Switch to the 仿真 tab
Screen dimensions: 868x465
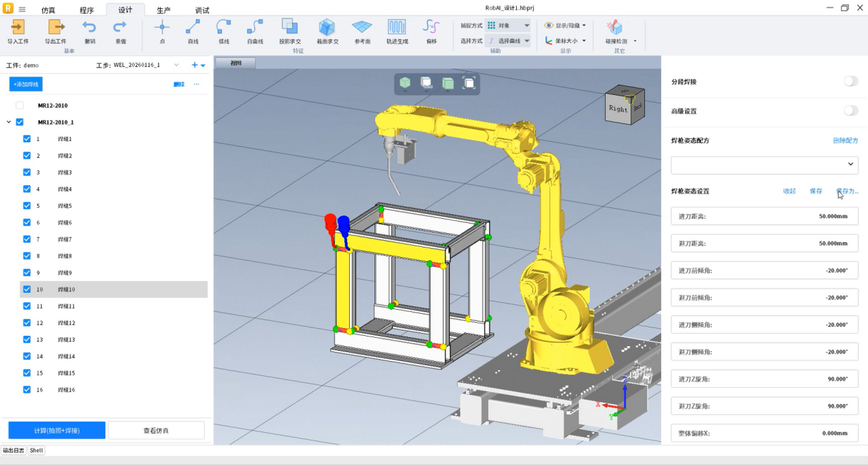[49, 10]
